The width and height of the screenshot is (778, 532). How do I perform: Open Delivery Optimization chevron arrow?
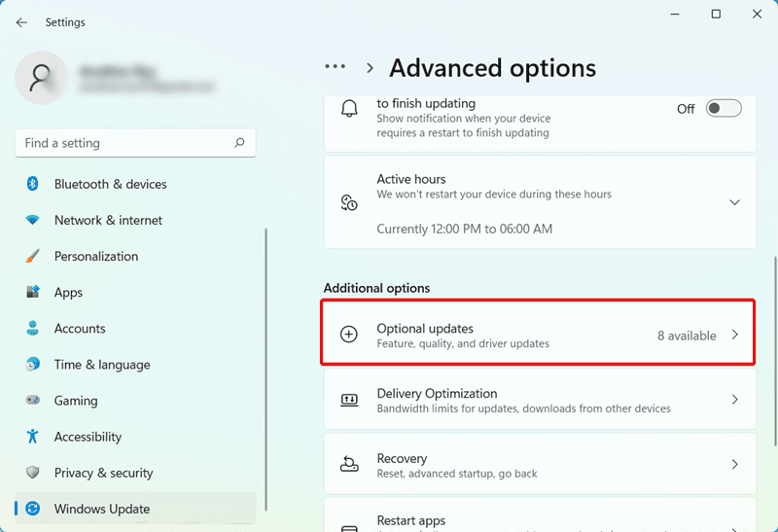click(735, 400)
